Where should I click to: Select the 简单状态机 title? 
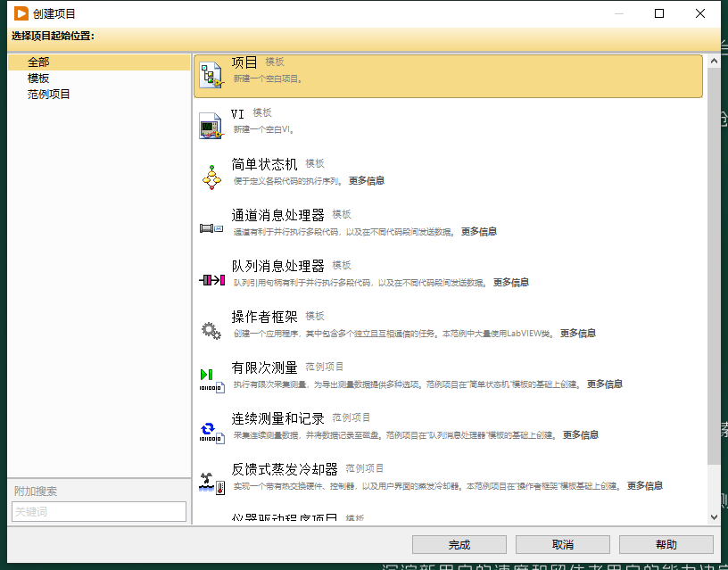[264, 164]
